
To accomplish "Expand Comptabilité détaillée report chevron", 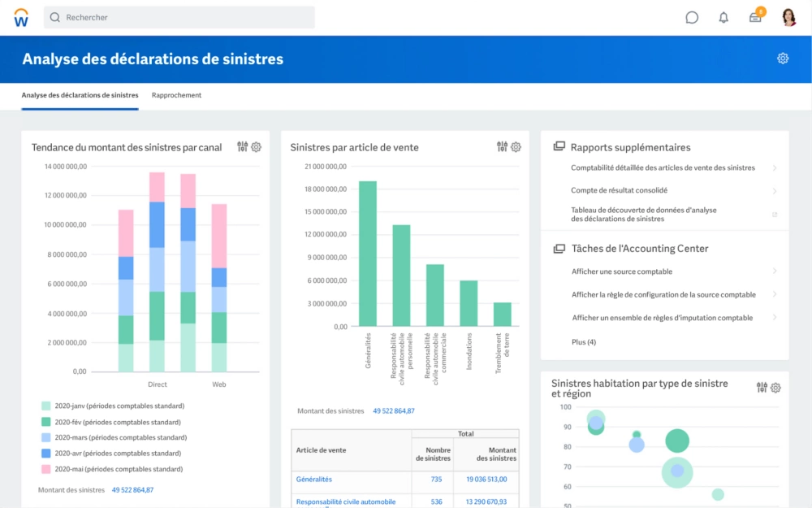I will click(x=775, y=168).
